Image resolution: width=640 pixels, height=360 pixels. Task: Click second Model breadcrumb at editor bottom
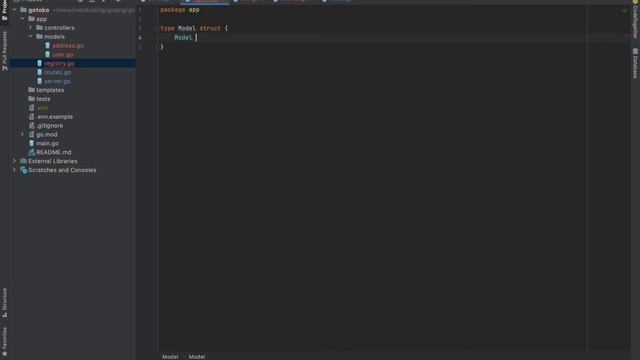coord(197,357)
